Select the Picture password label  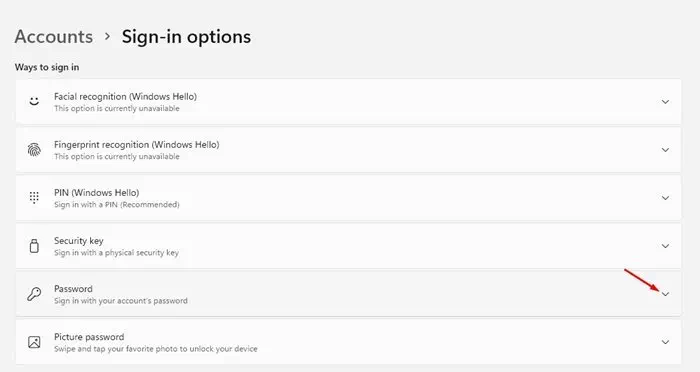click(x=89, y=337)
